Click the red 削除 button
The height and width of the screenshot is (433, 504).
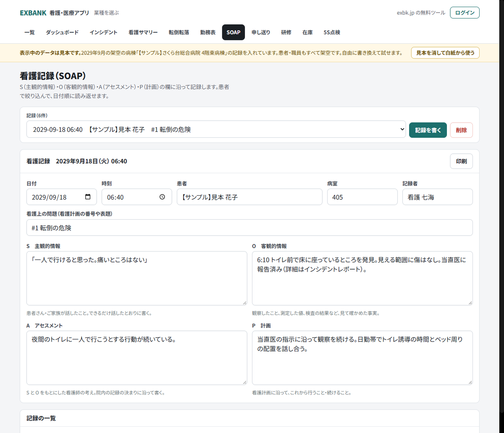click(461, 130)
